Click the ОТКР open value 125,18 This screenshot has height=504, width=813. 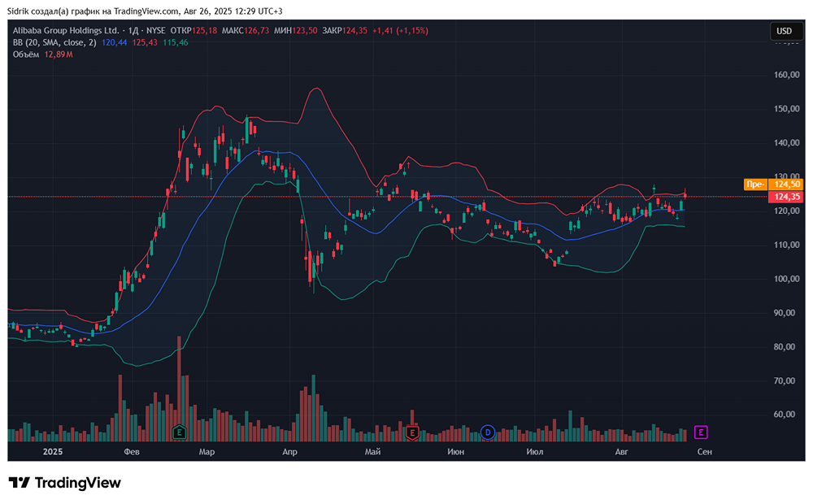(205, 31)
